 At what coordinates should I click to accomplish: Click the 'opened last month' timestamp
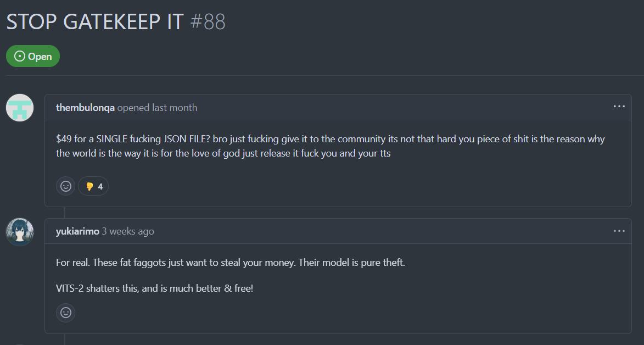(158, 108)
